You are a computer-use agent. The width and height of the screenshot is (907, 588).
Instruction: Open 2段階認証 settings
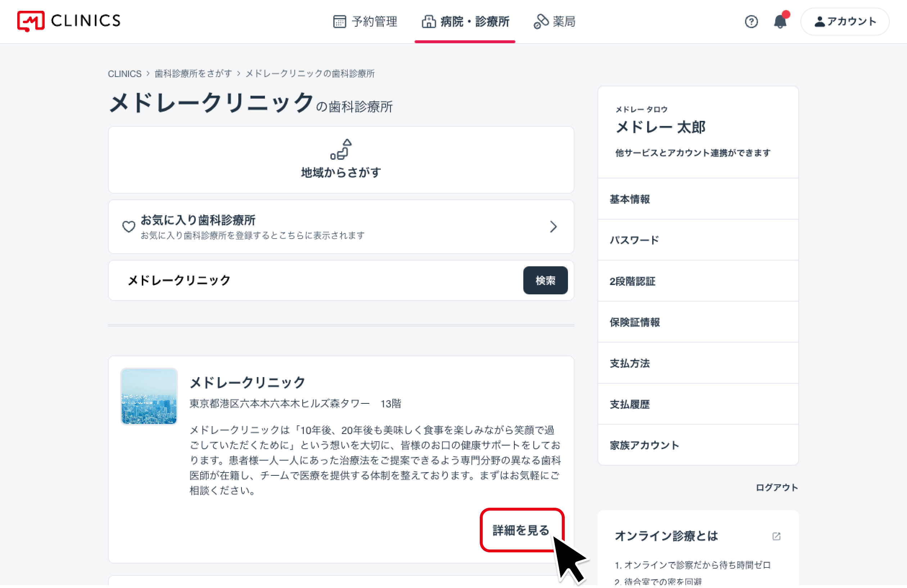click(698, 281)
